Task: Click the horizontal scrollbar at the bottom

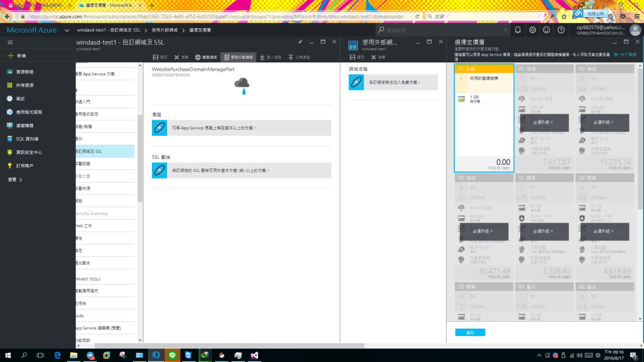Action: (x=226, y=346)
